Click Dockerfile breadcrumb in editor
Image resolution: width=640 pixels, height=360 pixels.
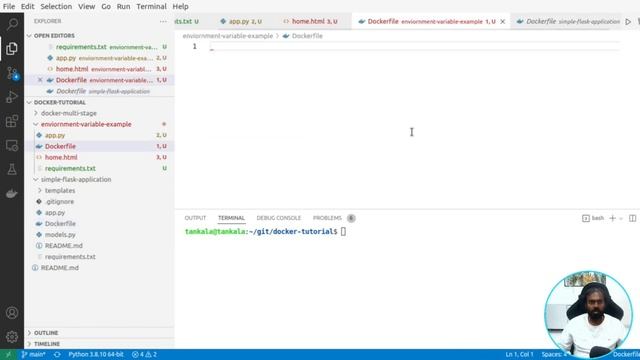tap(307, 36)
